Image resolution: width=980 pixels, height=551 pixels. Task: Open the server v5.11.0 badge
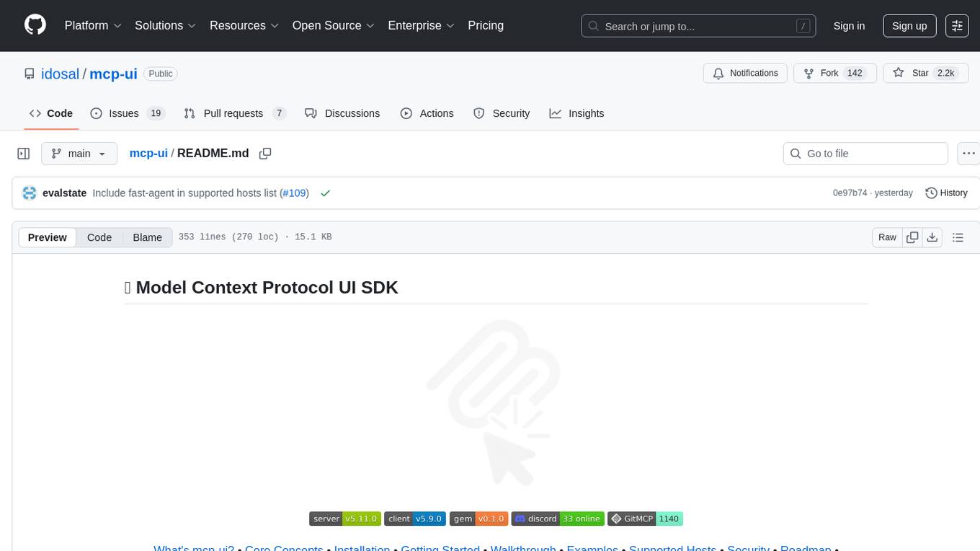[345, 519]
